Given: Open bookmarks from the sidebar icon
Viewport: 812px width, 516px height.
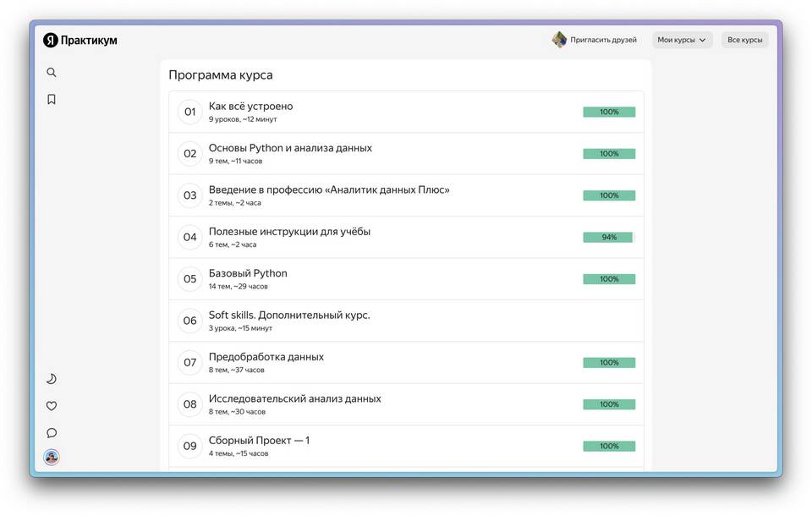Looking at the screenshot, I should (52, 100).
